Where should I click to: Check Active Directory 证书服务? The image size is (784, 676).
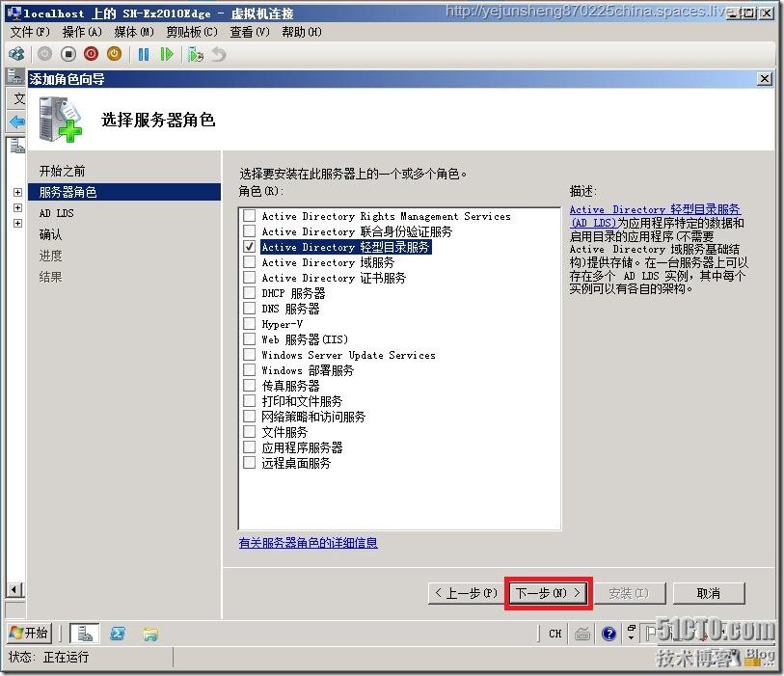click(249, 278)
